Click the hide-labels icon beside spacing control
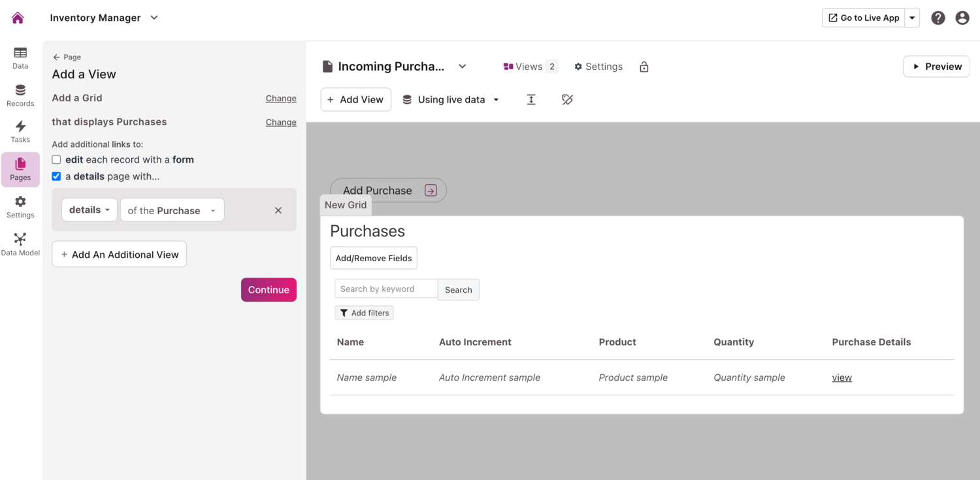Image resolution: width=980 pixels, height=480 pixels. tap(566, 99)
